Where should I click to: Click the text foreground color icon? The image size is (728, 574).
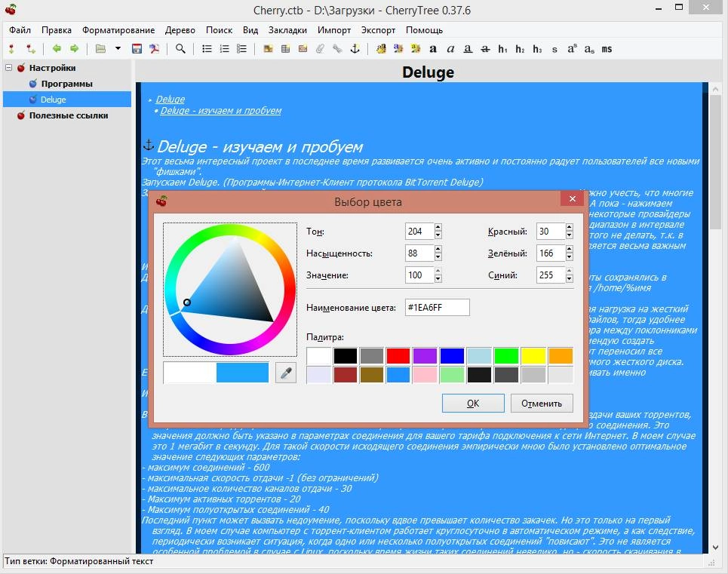click(x=398, y=49)
